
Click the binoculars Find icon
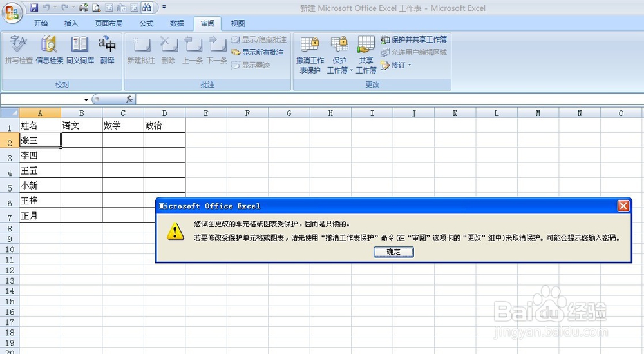[147, 7]
